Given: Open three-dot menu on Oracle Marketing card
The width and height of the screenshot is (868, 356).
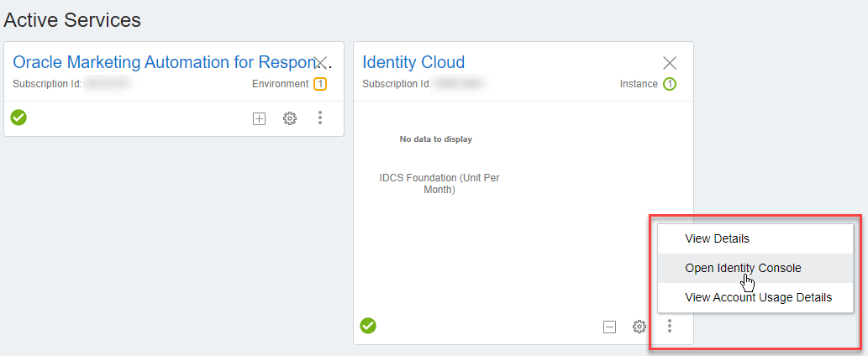Looking at the screenshot, I should coord(320,118).
